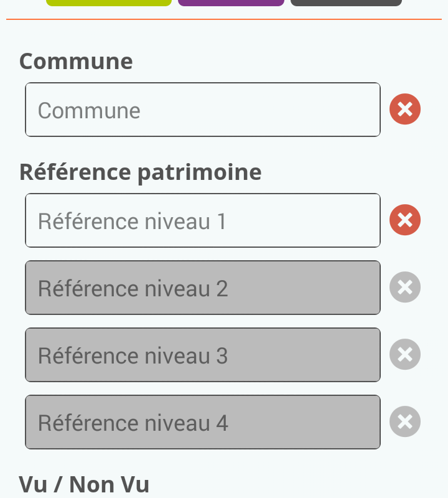
Task: Click the Référence patrimoine heading
Action: (x=141, y=173)
